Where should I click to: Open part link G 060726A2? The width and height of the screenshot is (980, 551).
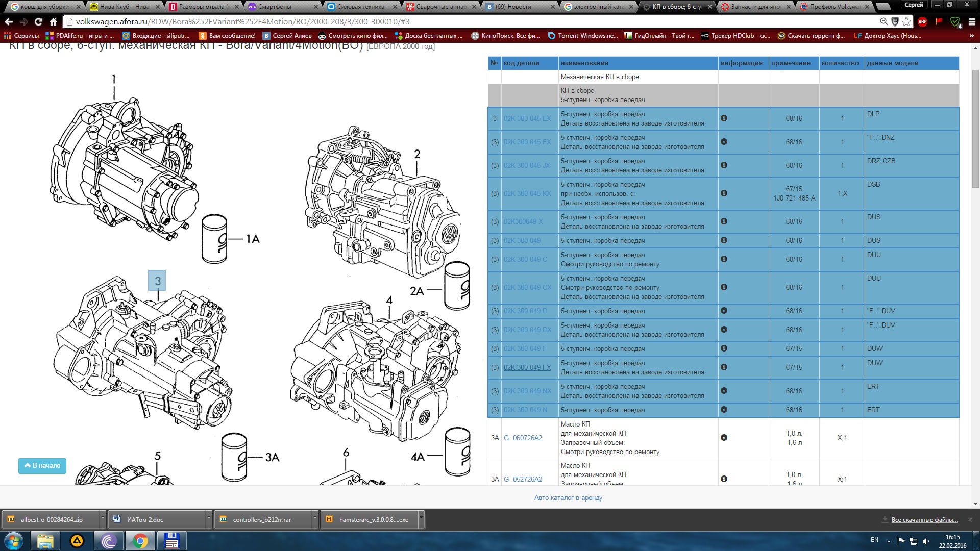coord(523,438)
